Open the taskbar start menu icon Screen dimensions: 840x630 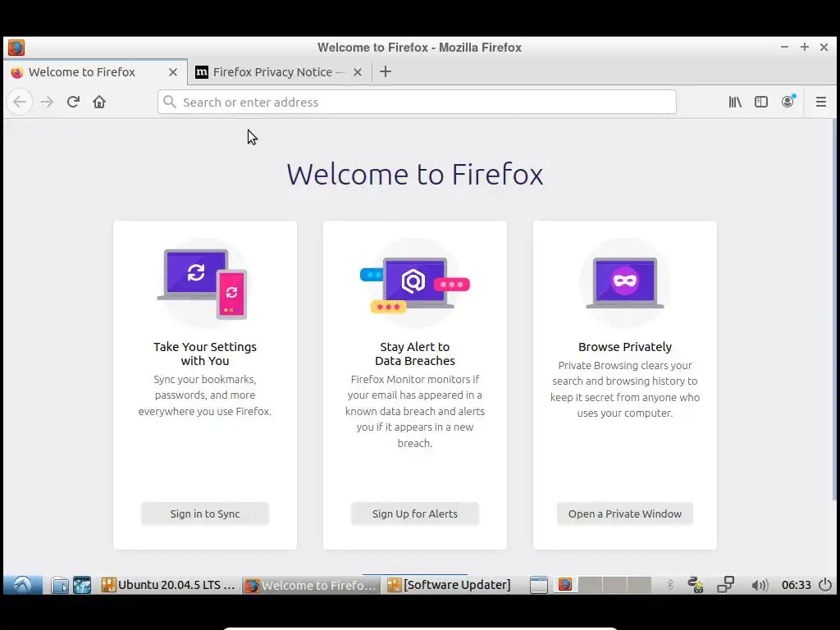(x=22, y=584)
